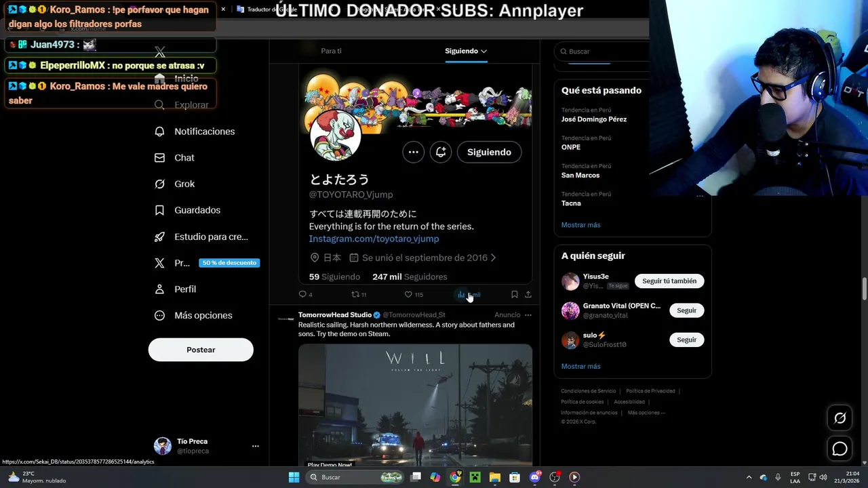The image size is (868, 488).
Task: Open account menu dots next to Tío Preca
Action: 256,446
